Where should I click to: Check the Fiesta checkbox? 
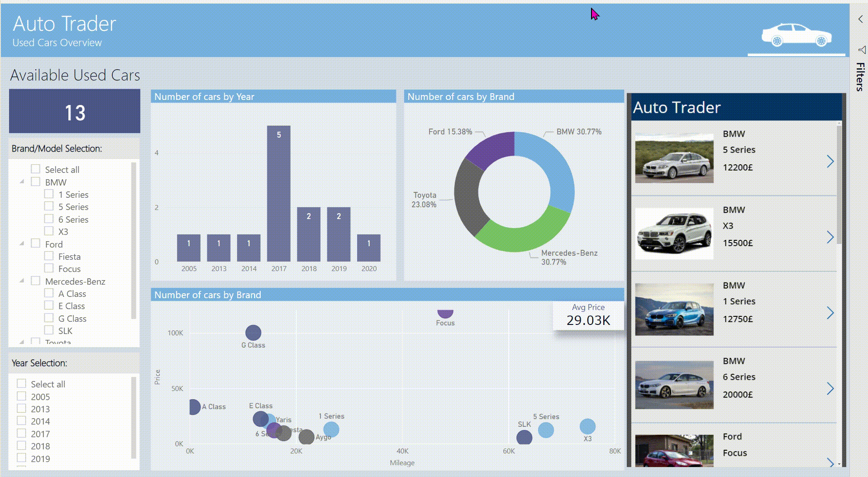[49, 256]
